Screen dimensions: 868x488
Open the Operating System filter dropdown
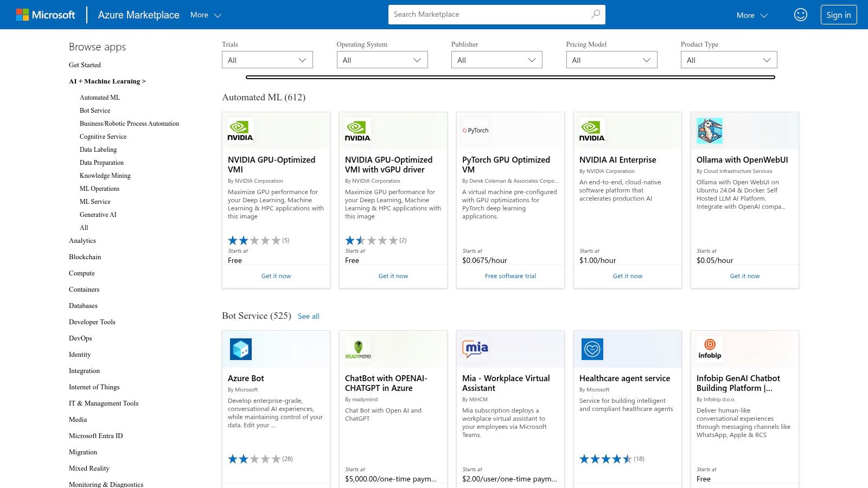(x=382, y=60)
